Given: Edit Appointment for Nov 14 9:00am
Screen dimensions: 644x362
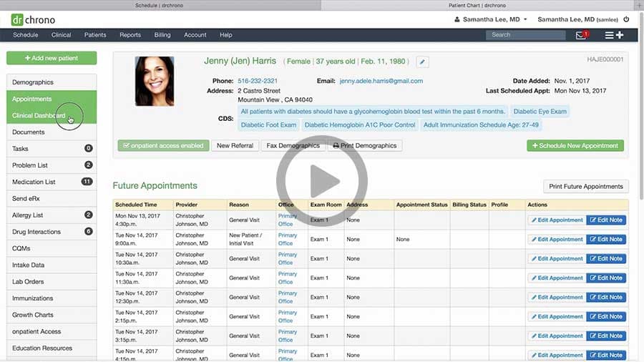Looking at the screenshot, I should click(557, 239).
